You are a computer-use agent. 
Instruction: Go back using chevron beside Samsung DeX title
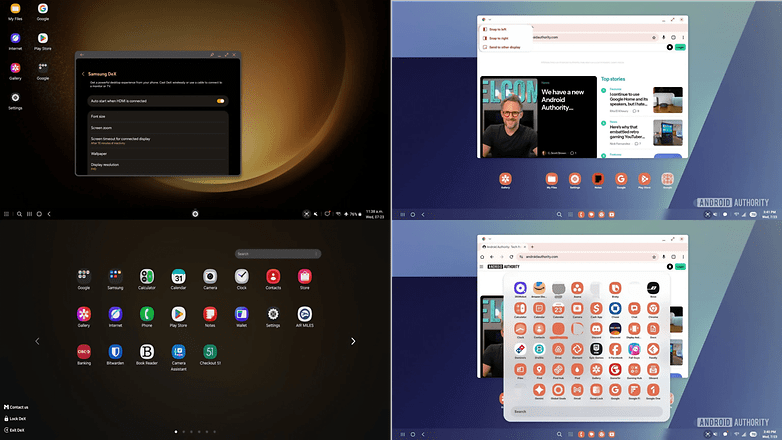click(x=83, y=74)
